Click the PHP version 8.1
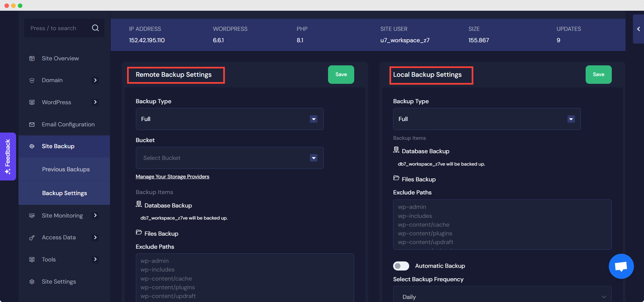 [x=300, y=40]
